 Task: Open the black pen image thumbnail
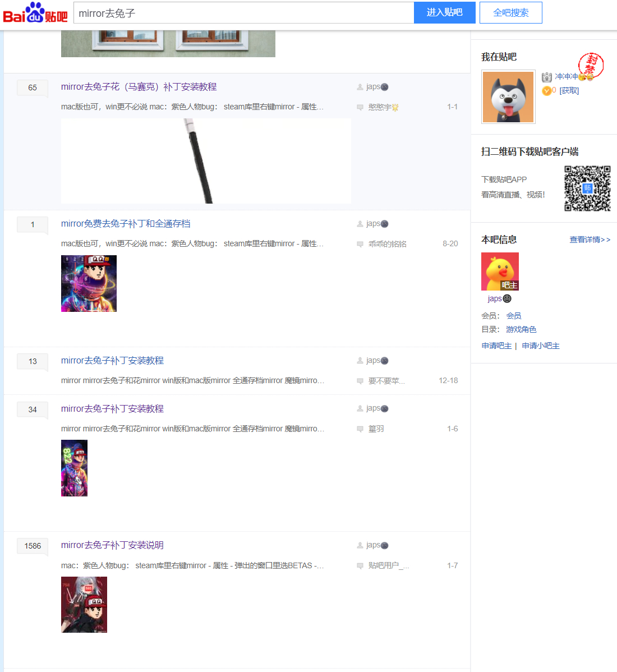(x=206, y=161)
